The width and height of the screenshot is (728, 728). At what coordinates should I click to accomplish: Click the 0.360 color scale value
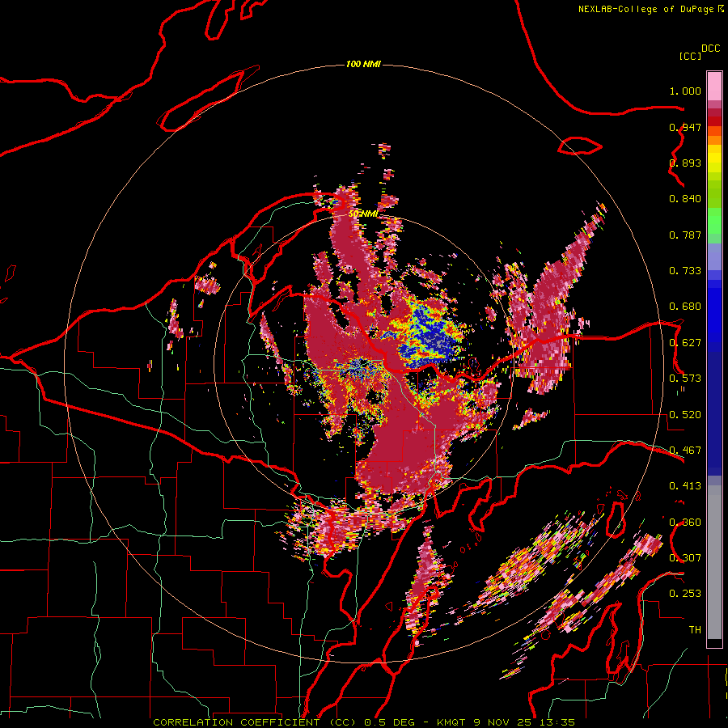click(x=685, y=523)
